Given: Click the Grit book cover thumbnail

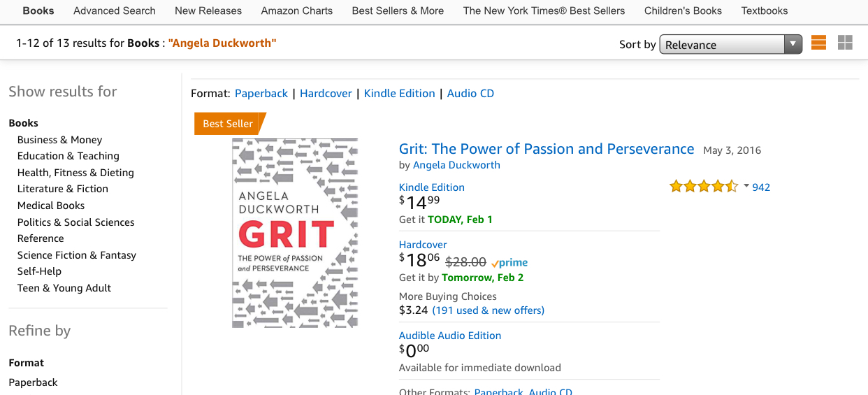Looking at the screenshot, I should coord(295,233).
